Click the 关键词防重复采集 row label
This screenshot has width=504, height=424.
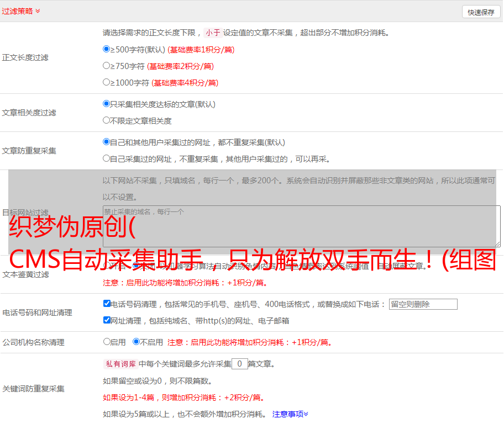[33, 389]
